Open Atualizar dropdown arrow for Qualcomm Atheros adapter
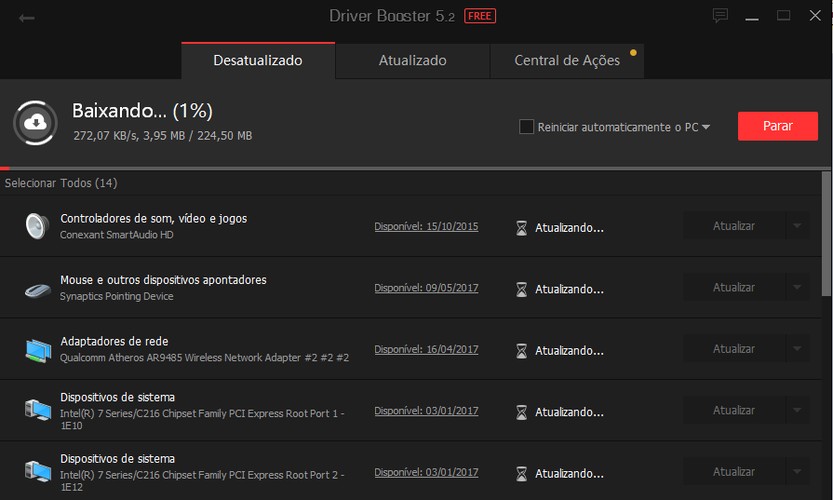833x500 pixels. 797,349
